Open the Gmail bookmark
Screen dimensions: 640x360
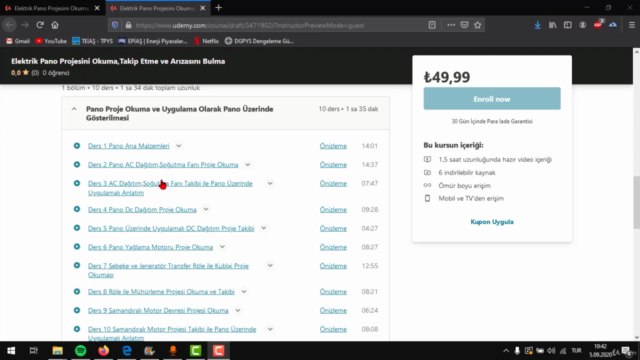coord(18,41)
